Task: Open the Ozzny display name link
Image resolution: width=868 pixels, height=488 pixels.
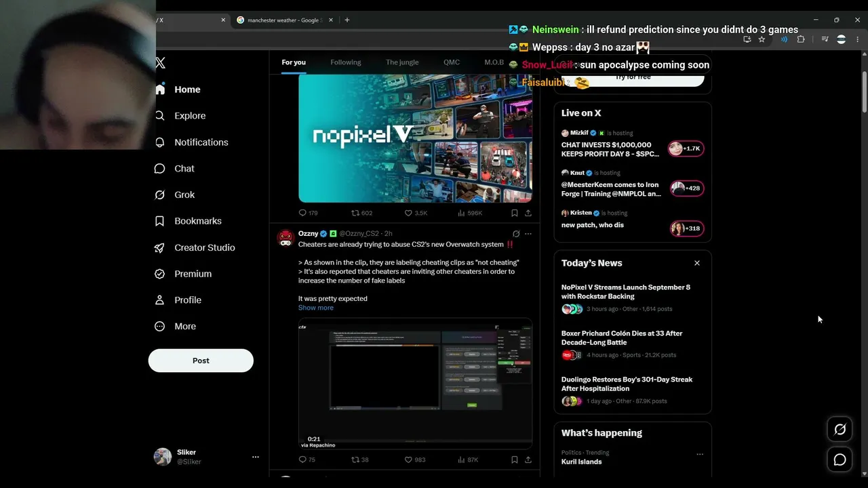Action: pyautogui.click(x=309, y=234)
